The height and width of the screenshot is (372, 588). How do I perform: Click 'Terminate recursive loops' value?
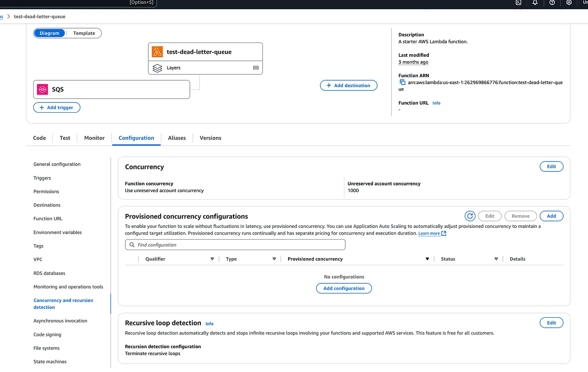(x=152, y=354)
